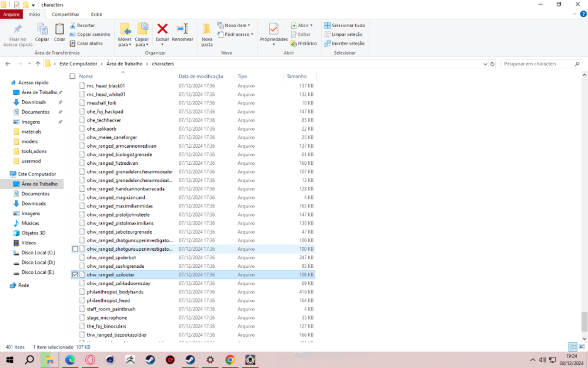
Task: Switch to the Compartilhar ribbon tab
Action: tap(65, 14)
